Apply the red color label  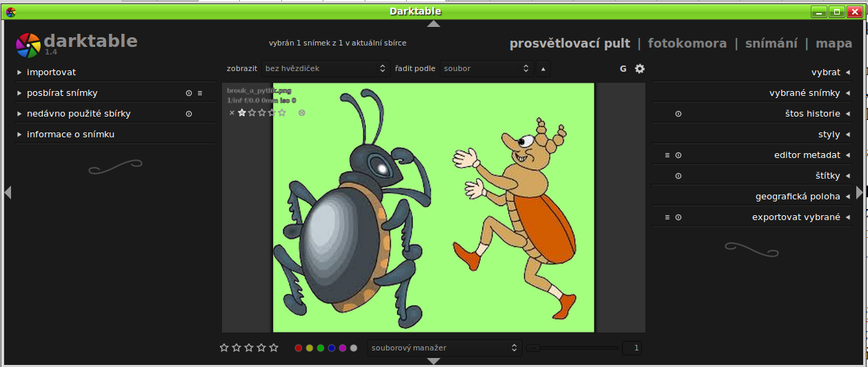pos(299,348)
